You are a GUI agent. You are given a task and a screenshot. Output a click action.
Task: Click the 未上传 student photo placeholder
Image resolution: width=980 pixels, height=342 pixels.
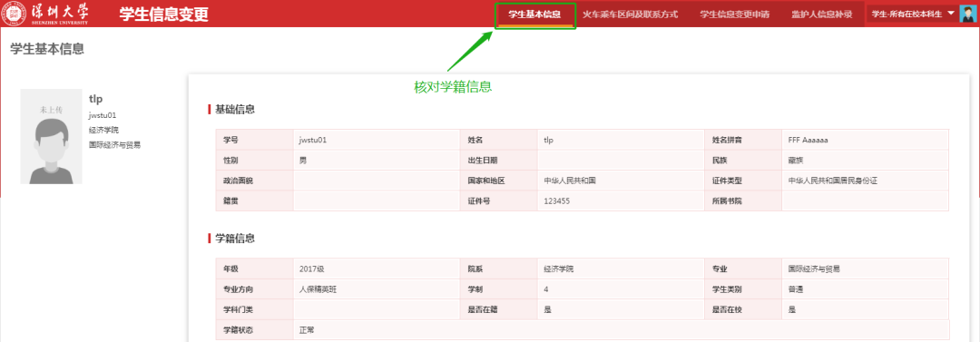pyautogui.click(x=51, y=136)
